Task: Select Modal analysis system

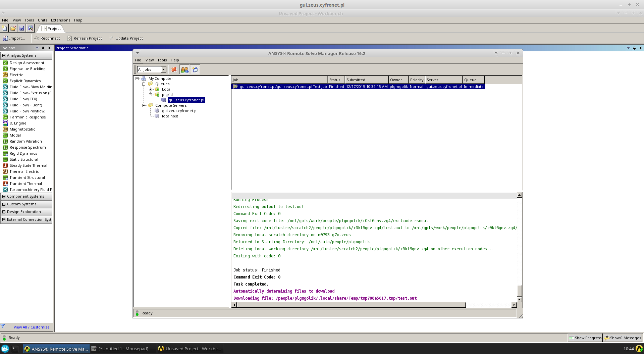Action: [15, 135]
